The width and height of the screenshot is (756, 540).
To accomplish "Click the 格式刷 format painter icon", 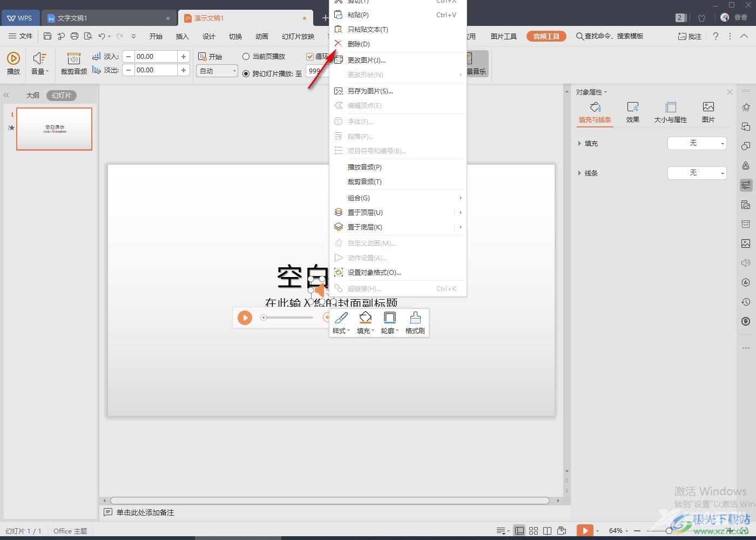I will click(x=415, y=323).
